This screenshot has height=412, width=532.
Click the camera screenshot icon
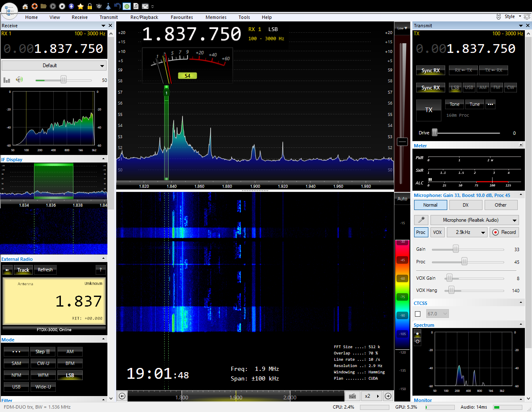(x=99, y=6)
